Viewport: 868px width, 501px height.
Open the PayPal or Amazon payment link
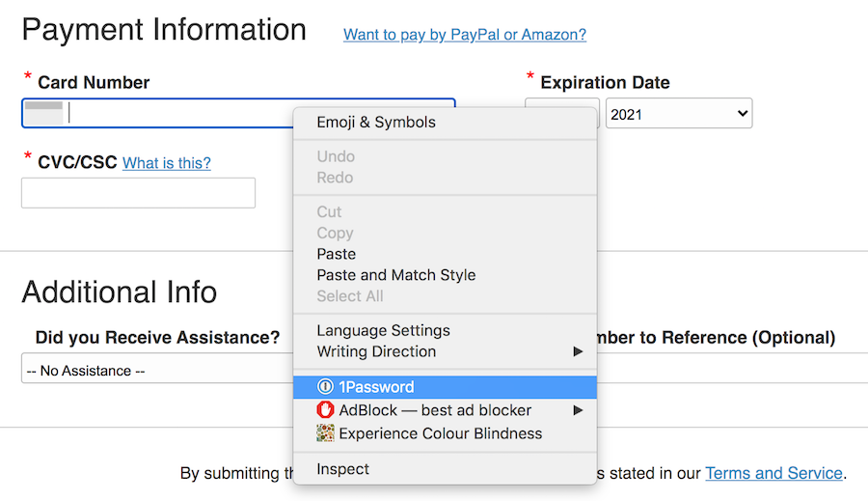coord(464,35)
